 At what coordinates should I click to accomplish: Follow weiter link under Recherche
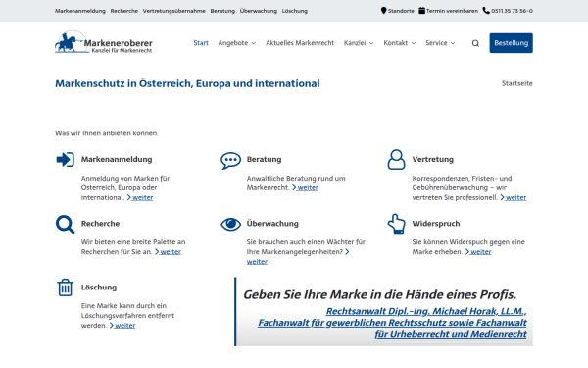tap(168, 252)
